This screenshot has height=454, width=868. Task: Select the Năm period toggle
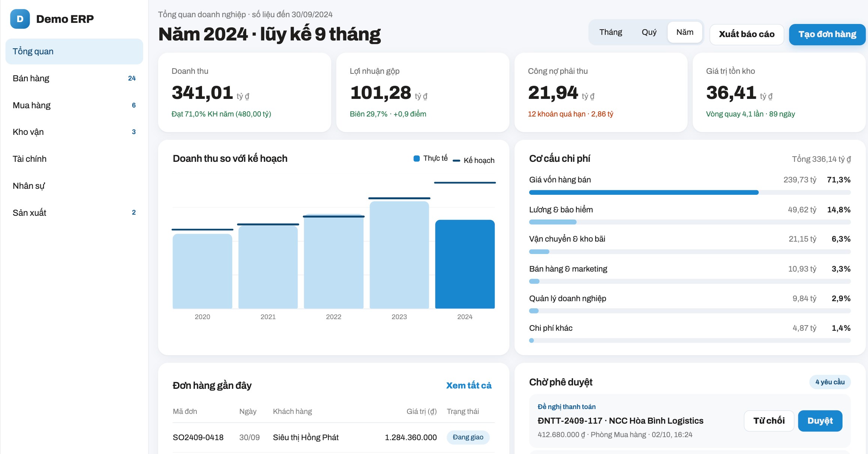[x=685, y=32]
